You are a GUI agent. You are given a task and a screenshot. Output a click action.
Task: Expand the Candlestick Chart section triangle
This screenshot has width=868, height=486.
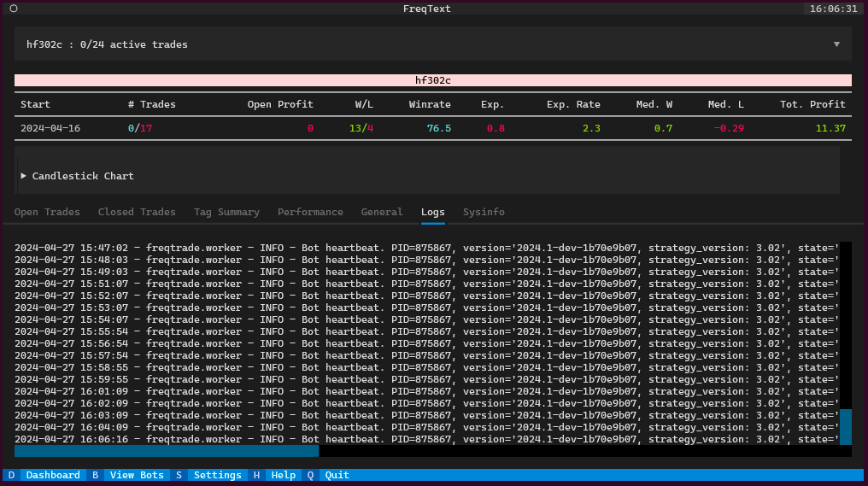click(x=23, y=175)
